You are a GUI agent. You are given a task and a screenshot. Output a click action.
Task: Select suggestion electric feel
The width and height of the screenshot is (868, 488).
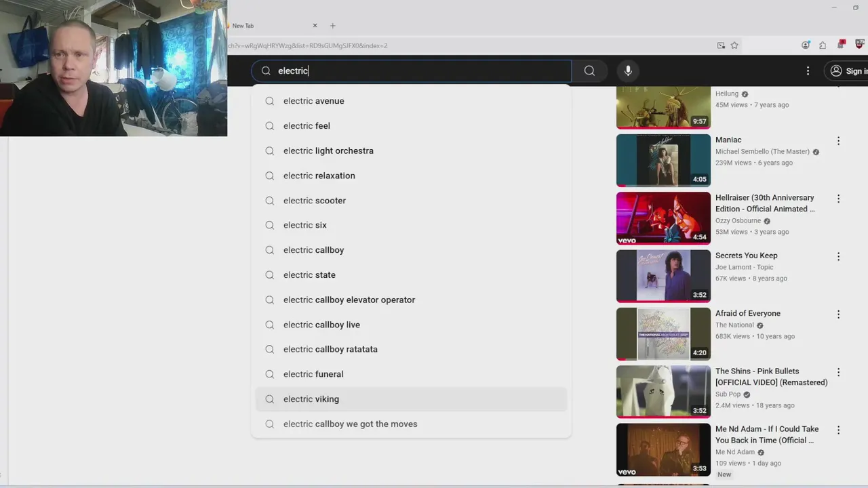(411, 125)
